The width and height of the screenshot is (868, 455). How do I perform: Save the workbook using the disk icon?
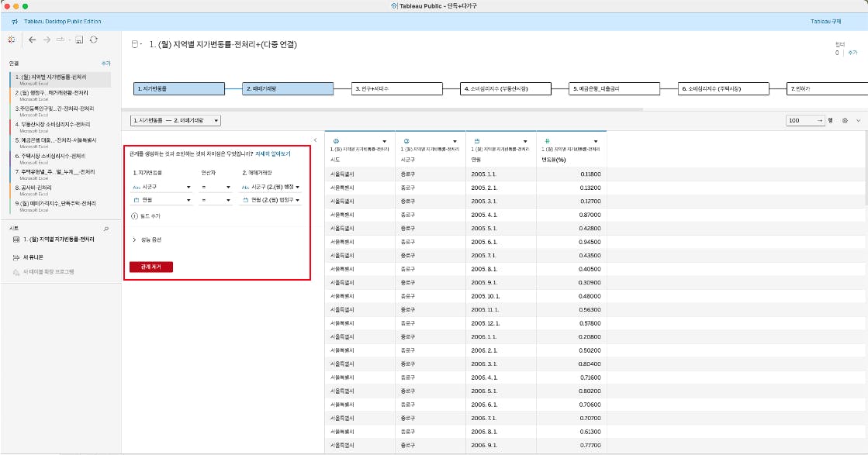79,40
